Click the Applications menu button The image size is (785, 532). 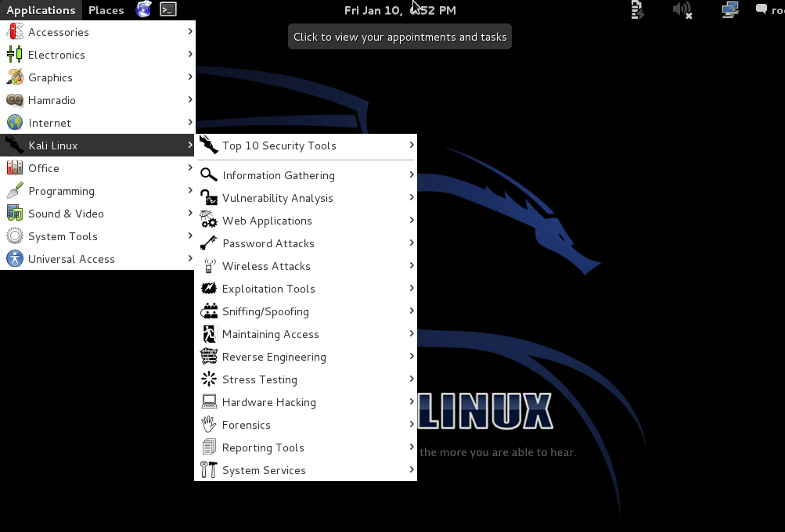[41, 10]
